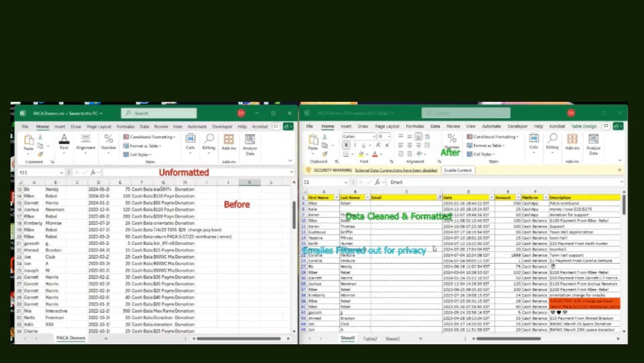Screen dimensions: 644x363
Task: Toggle Merge & Center in the right window
Action: click(x=428, y=145)
